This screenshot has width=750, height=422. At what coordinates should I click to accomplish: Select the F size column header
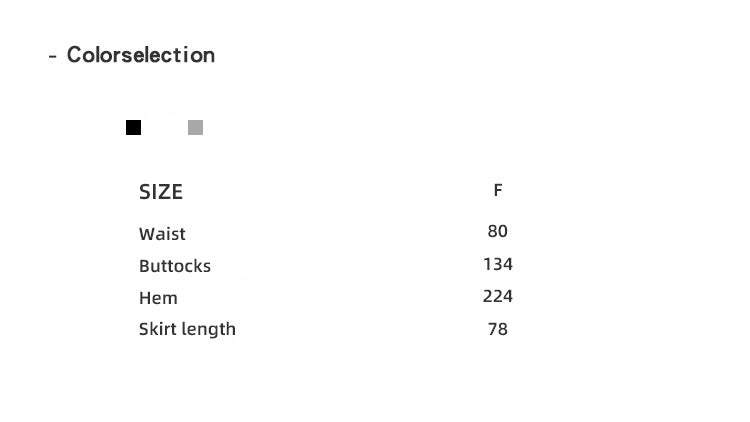[498, 190]
